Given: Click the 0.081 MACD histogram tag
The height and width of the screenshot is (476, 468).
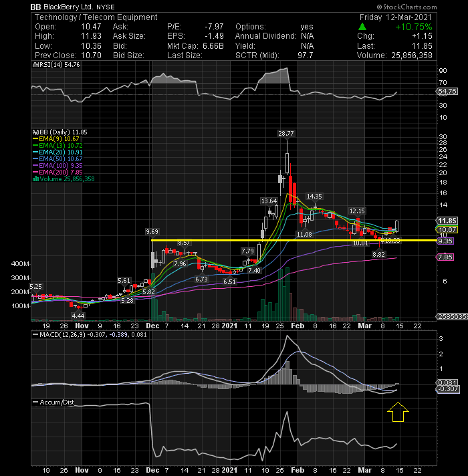Looking at the screenshot, I should click(447, 383).
